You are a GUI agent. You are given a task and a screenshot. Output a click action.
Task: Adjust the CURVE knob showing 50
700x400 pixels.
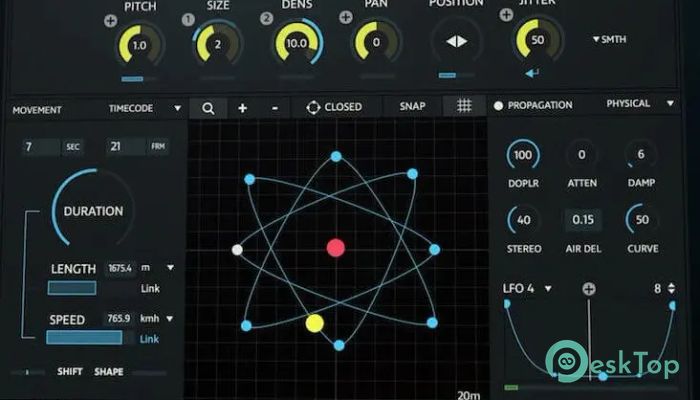tap(642, 219)
